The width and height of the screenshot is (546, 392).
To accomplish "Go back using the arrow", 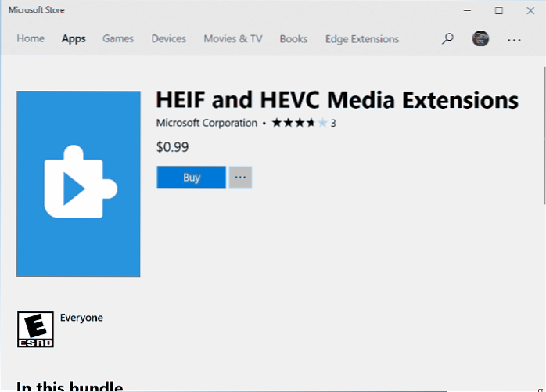I will click(8, 10).
